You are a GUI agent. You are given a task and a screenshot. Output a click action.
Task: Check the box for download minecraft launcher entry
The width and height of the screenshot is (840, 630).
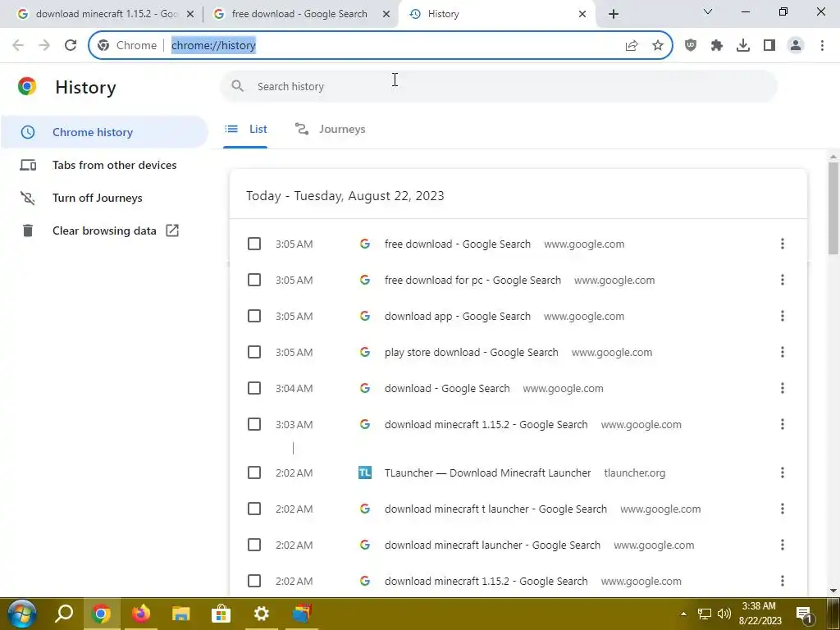click(x=254, y=546)
